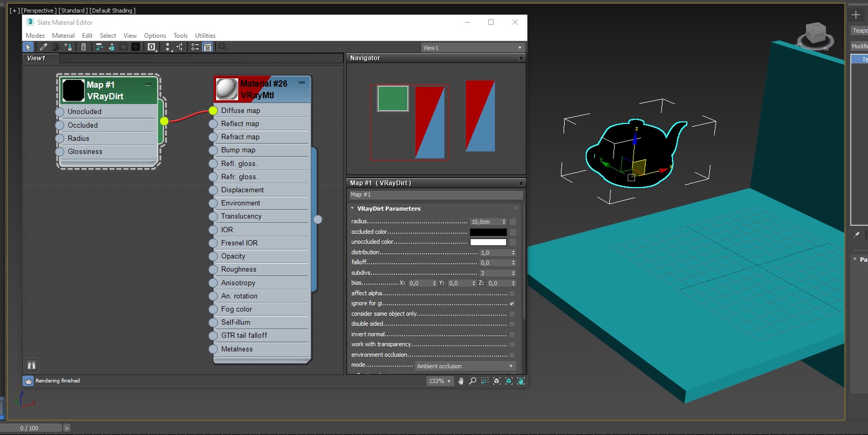
Task: Click the Pan hand tool
Action: (x=461, y=381)
